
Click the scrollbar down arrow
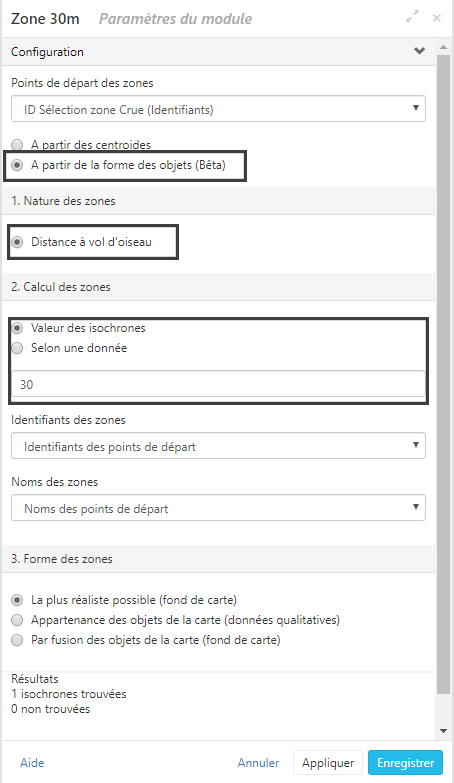tap(443, 731)
